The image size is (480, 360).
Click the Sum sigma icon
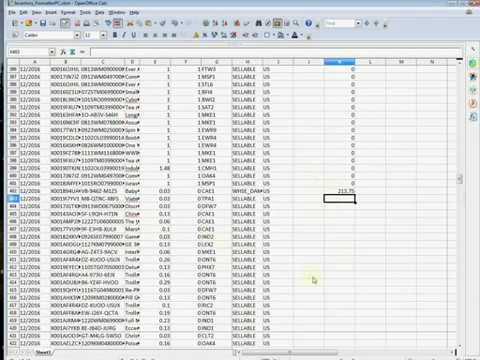[72, 52]
